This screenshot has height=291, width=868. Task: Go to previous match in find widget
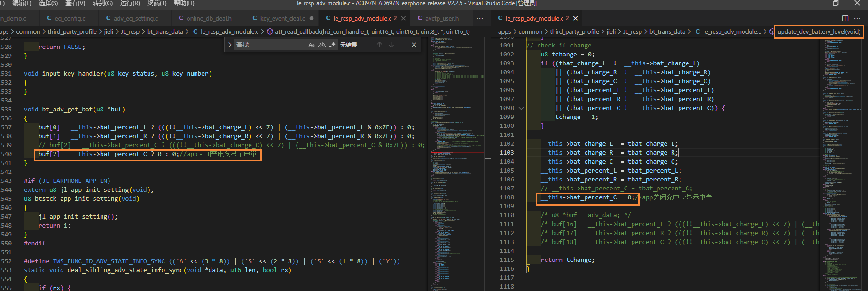point(380,45)
